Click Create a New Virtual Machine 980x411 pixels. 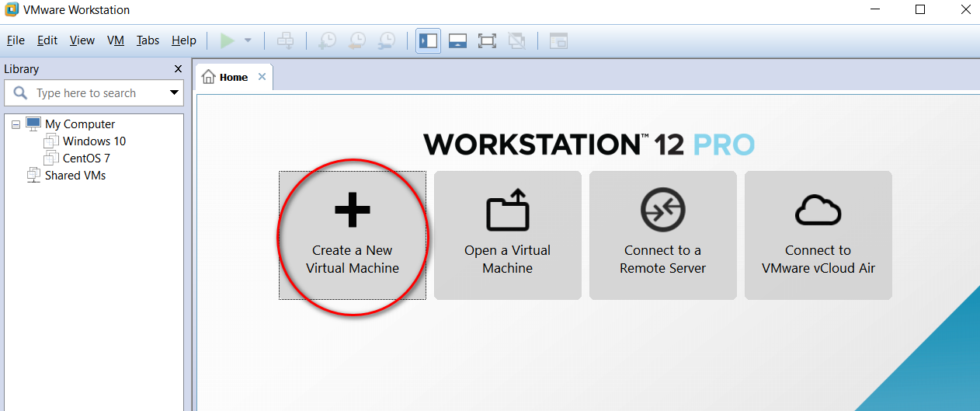coord(353,235)
